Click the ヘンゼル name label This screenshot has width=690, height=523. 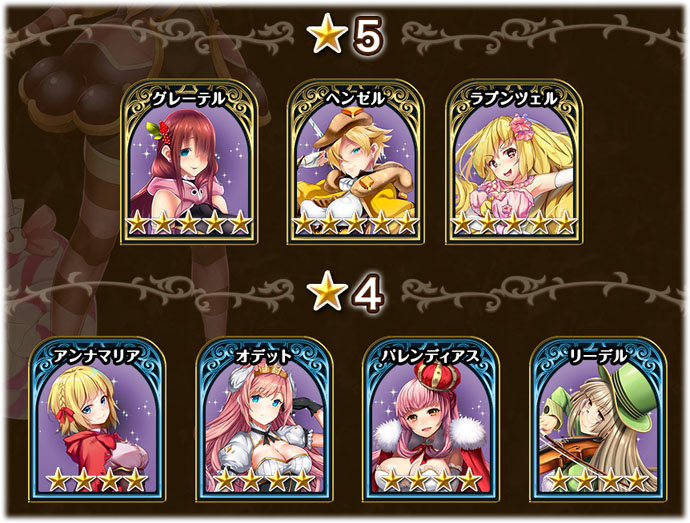pyautogui.click(x=355, y=99)
